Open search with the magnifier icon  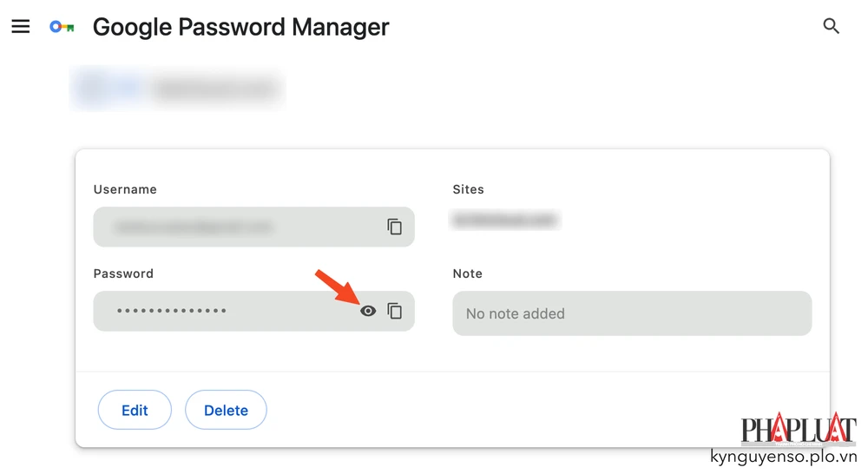pos(831,27)
